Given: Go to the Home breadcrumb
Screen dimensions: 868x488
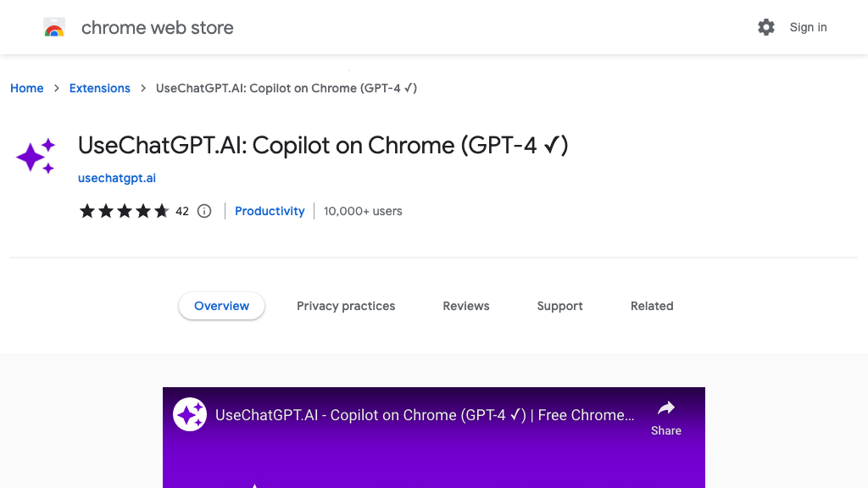Looking at the screenshot, I should click(27, 88).
